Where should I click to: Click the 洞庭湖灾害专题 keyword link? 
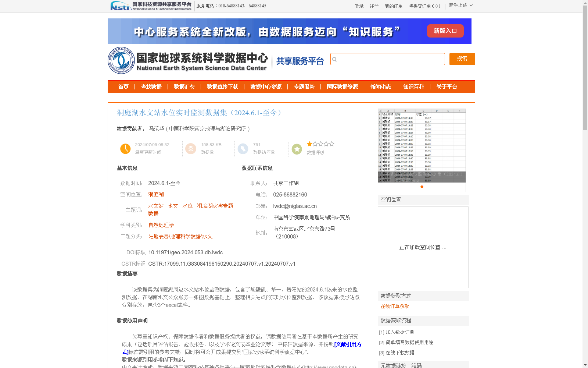tap(215, 206)
